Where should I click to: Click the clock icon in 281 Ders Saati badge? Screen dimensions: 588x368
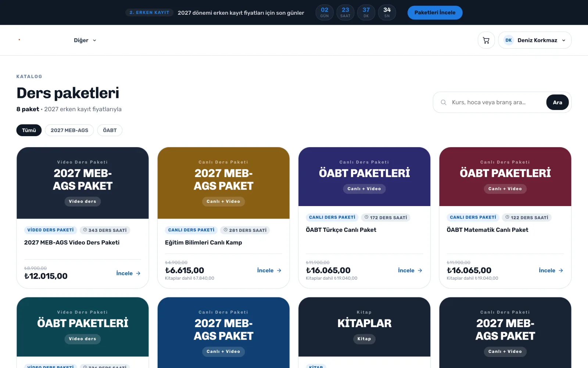(x=226, y=230)
